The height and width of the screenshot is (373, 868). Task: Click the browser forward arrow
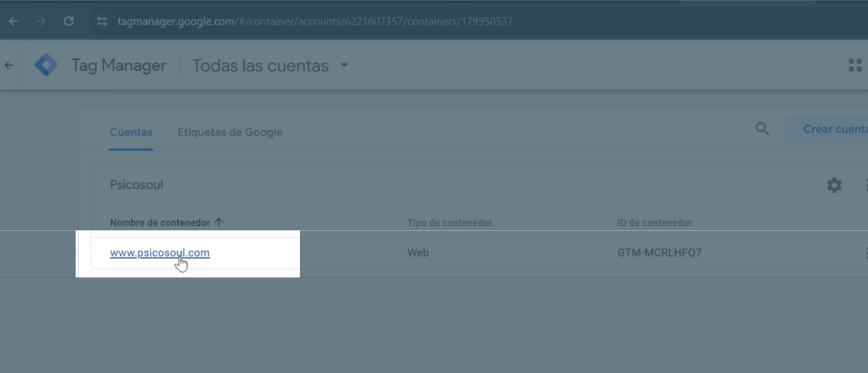(41, 21)
